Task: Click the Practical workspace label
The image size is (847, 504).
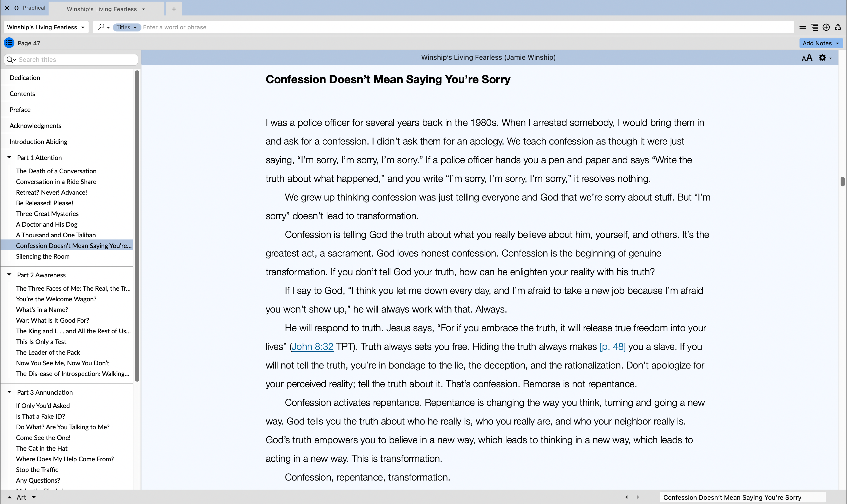Action: pos(34,7)
